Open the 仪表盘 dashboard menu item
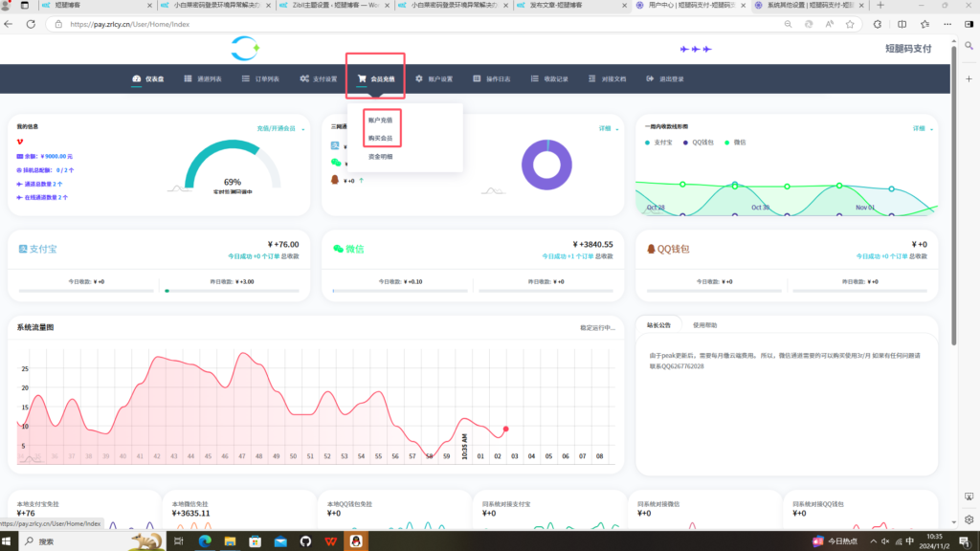Image resolution: width=980 pixels, height=551 pixels. 148,78
